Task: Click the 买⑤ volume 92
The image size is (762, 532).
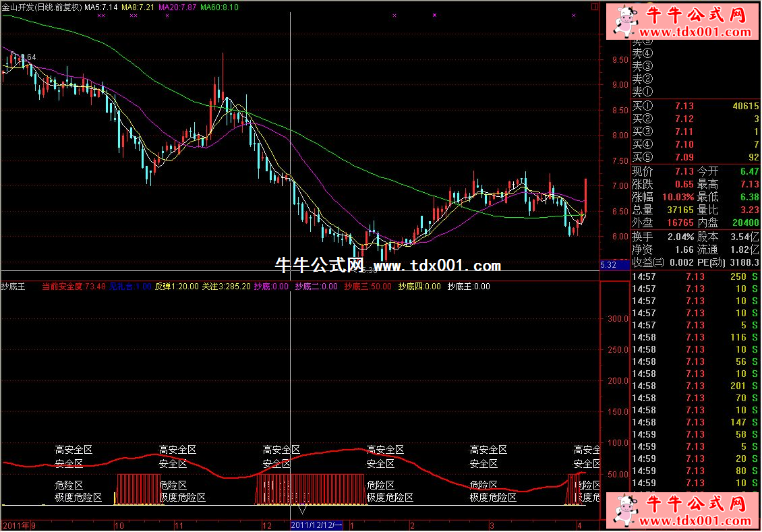Action: pos(754,157)
